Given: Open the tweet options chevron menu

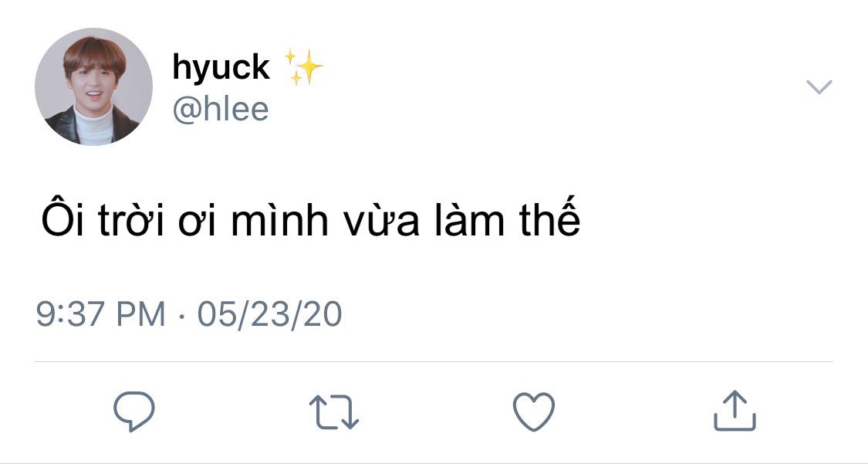Looking at the screenshot, I should click(x=819, y=86).
